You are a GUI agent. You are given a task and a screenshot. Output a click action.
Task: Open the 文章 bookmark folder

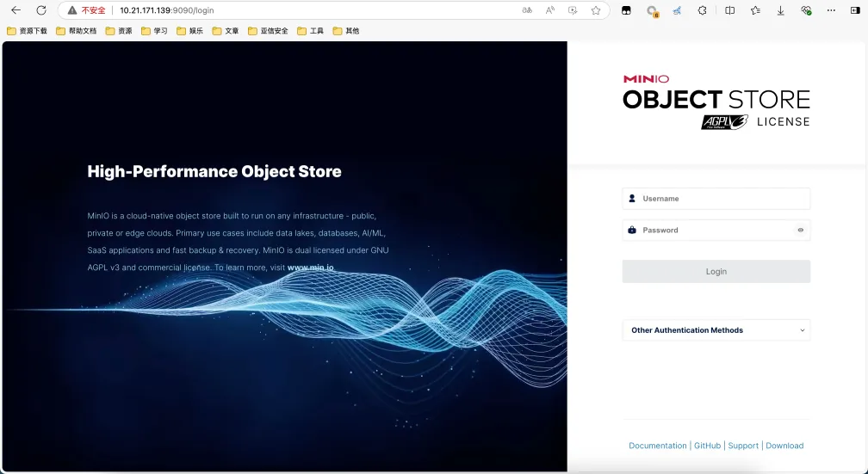226,31
